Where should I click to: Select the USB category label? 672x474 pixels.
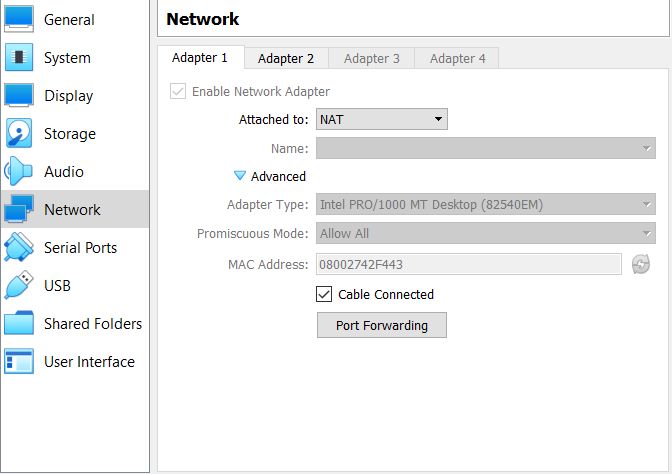point(57,285)
